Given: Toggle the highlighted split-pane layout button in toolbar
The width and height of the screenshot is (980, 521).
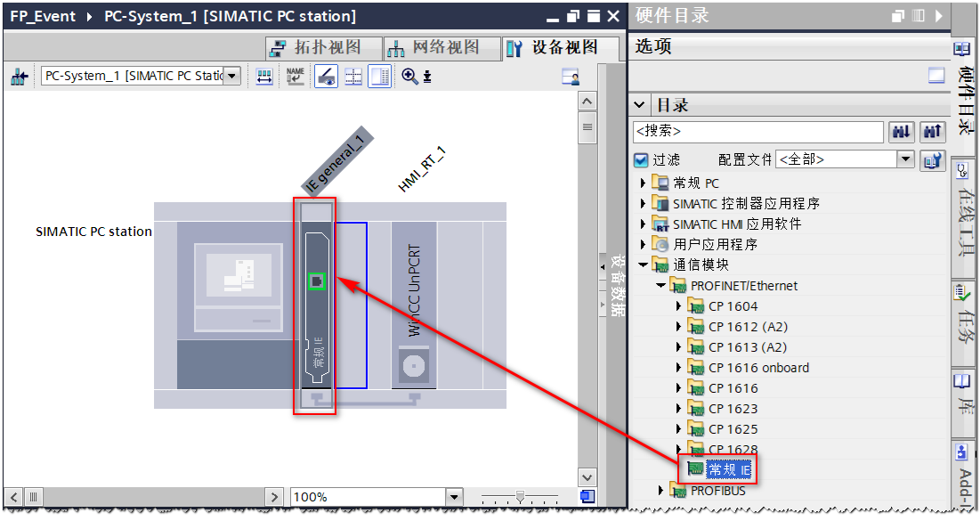Looking at the screenshot, I should tap(380, 77).
